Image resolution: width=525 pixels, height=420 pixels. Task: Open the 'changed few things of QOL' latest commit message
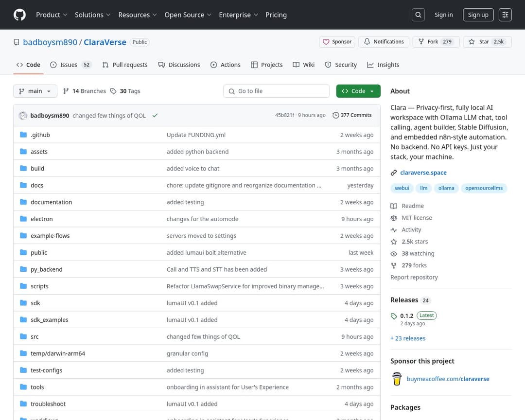[109, 116]
